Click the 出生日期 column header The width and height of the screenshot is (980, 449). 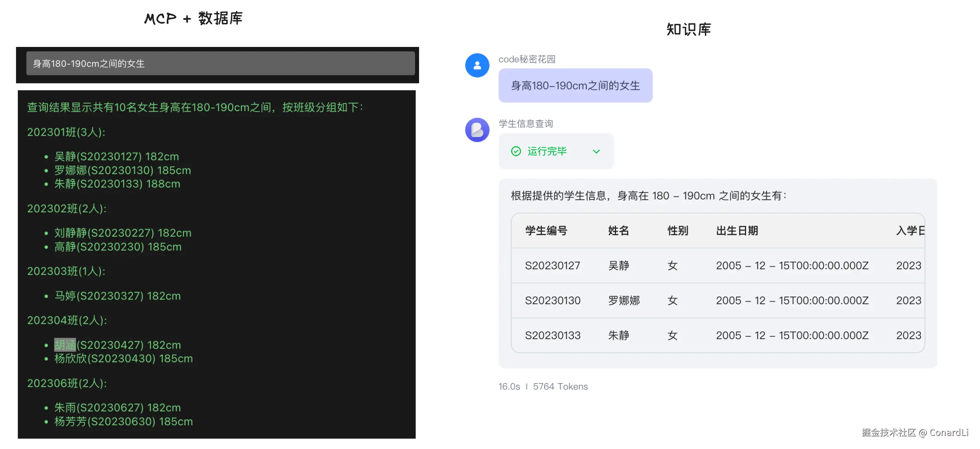tap(737, 231)
